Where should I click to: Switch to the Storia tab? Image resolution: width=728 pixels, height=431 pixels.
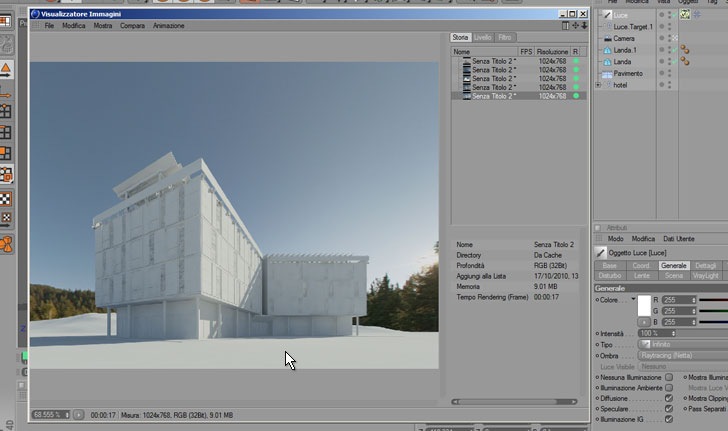coord(460,37)
